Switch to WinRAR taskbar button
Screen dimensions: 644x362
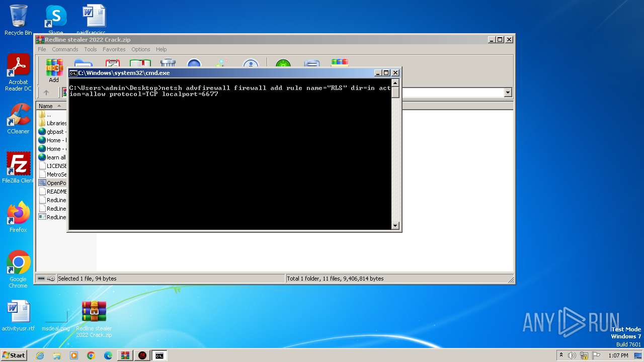pyautogui.click(x=125, y=355)
